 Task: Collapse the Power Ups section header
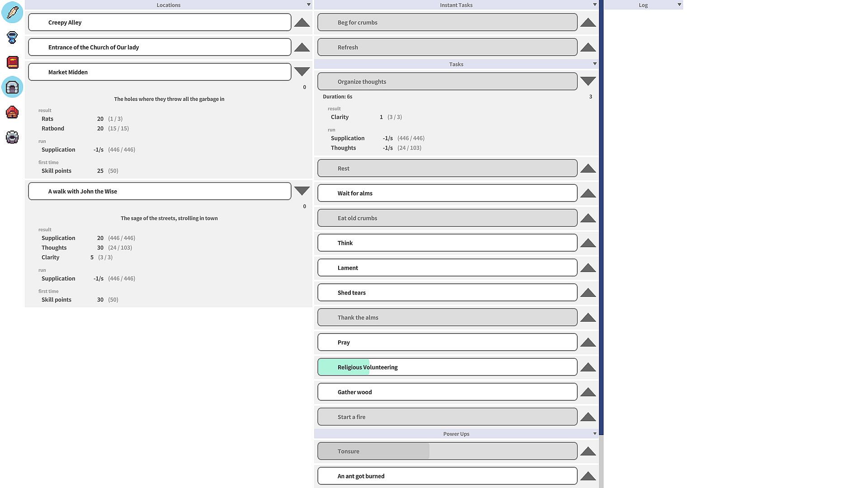point(594,433)
